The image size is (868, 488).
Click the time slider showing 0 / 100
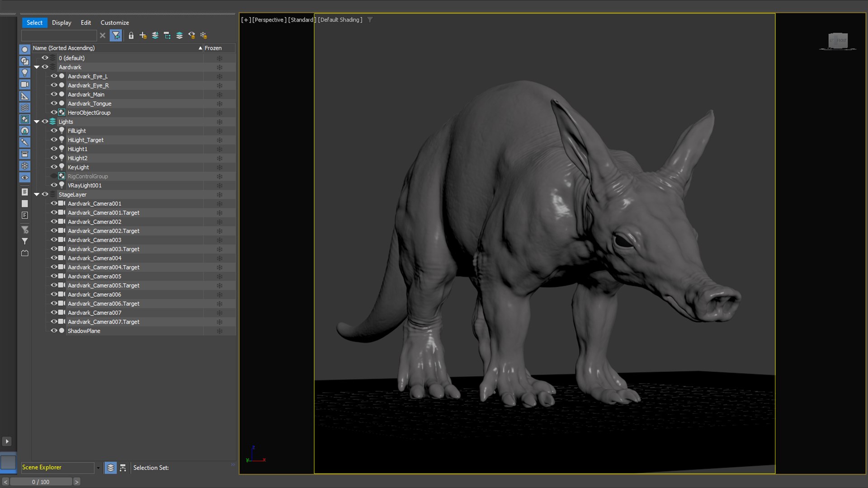41,482
